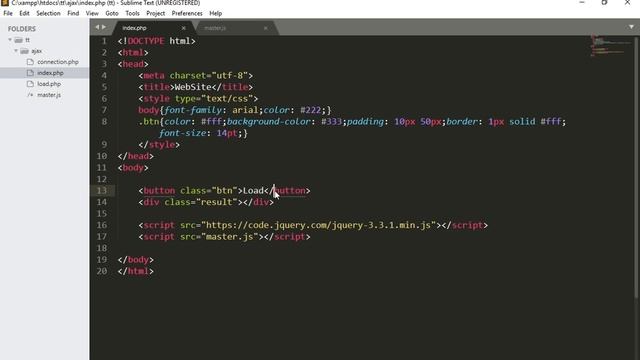Open the Tools menu
The image size is (640, 360).
click(x=132, y=13)
